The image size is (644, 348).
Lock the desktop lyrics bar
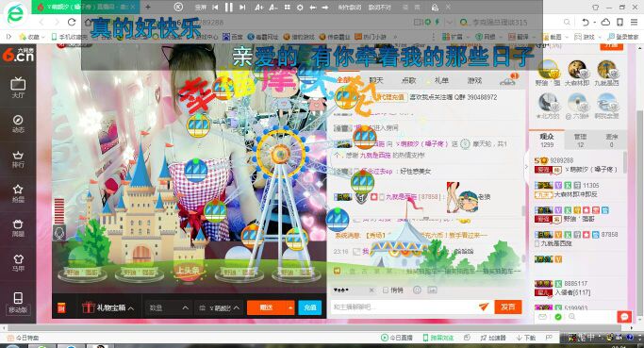pos(435,7)
